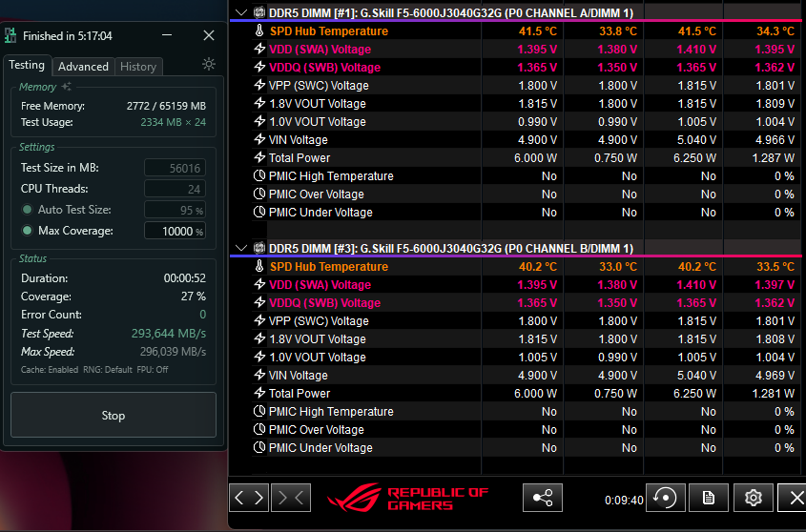Click the Error Count value 0
This screenshot has width=806, height=532.
202,314
